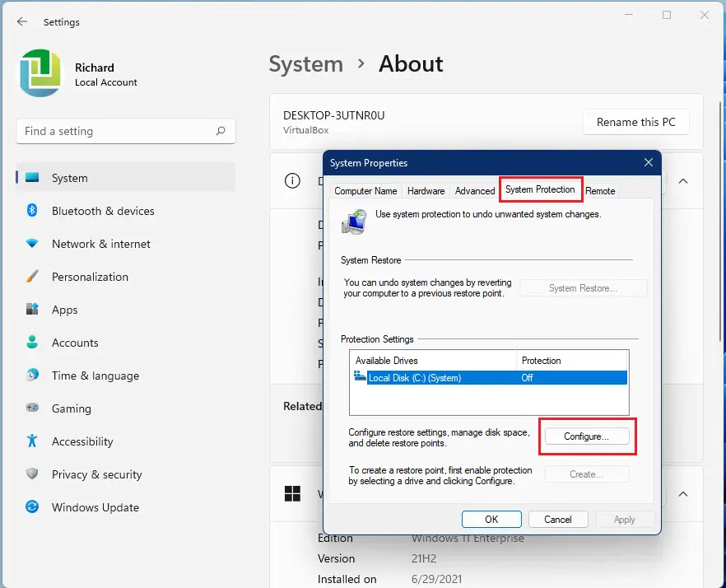This screenshot has width=726, height=588.
Task: Click the 6/29/2021 installed date
Action: 436,579
